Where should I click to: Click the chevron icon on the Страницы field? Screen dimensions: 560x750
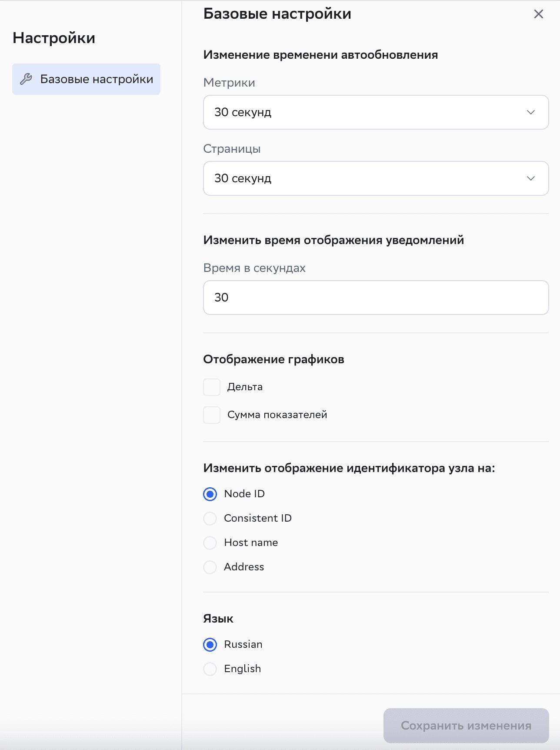click(530, 178)
